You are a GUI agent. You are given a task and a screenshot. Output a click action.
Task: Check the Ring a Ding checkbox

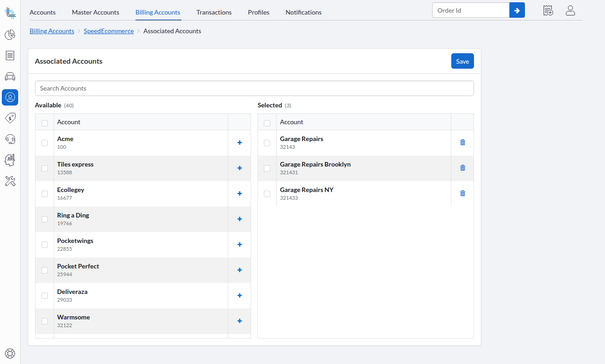pyautogui.click(x=45, y=219)
